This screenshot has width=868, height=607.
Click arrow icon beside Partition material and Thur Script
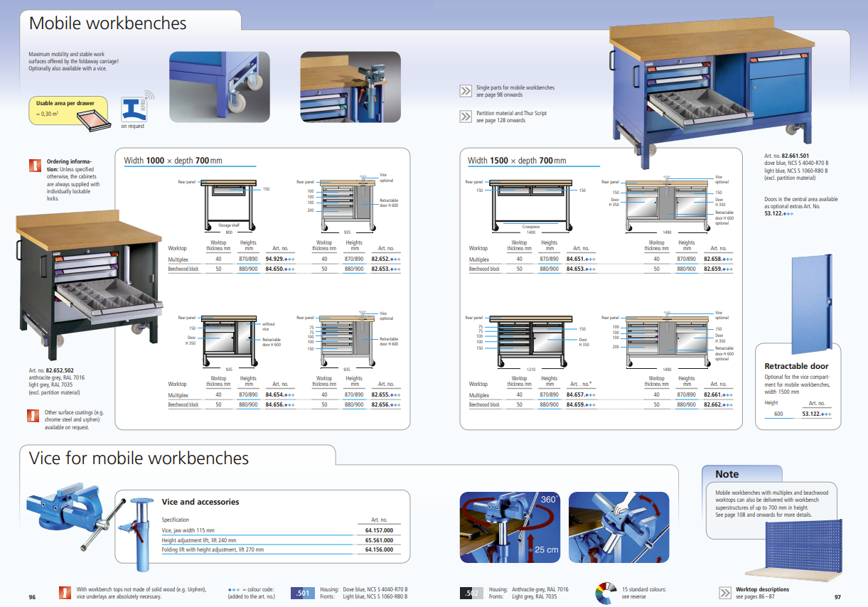(465, 117)
